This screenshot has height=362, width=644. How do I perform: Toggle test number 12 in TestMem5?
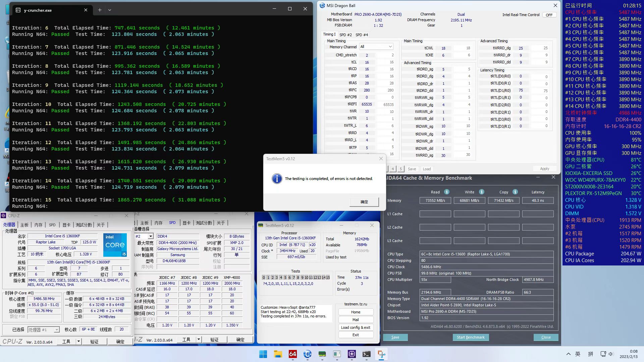[x=315, y=278]
